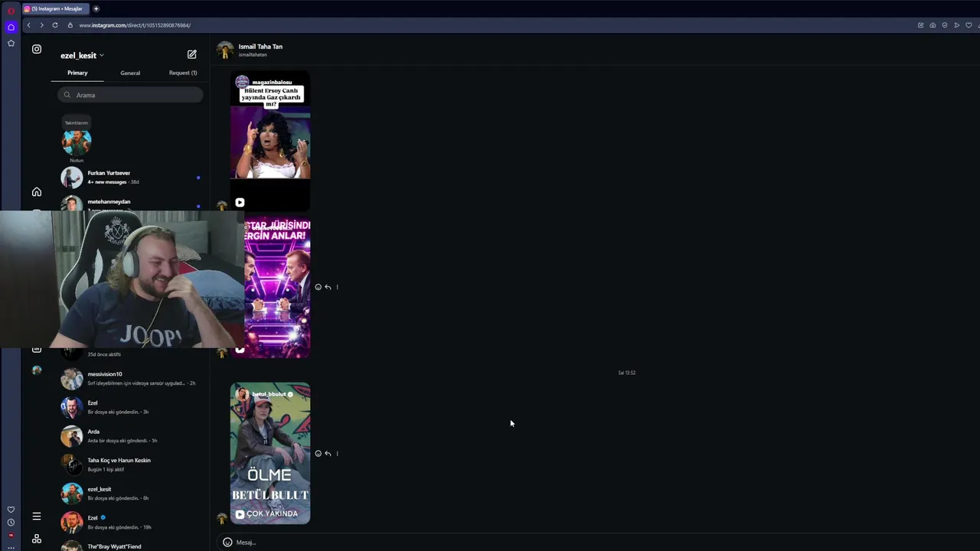The image size is (980, 551).
Task: Open the purple neon stage reel thumbnail
Action: [276, 289]
